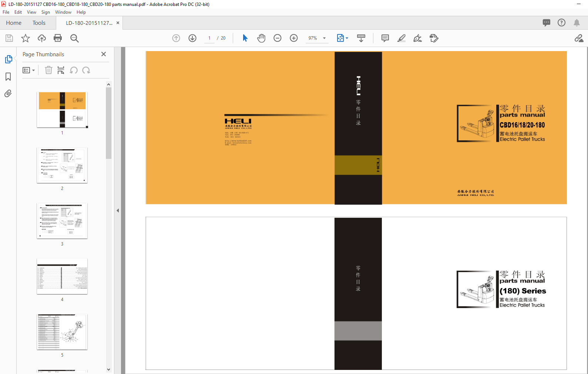588x374 pixels.
Task: Open the Edit menu
Action: (18, 12)
